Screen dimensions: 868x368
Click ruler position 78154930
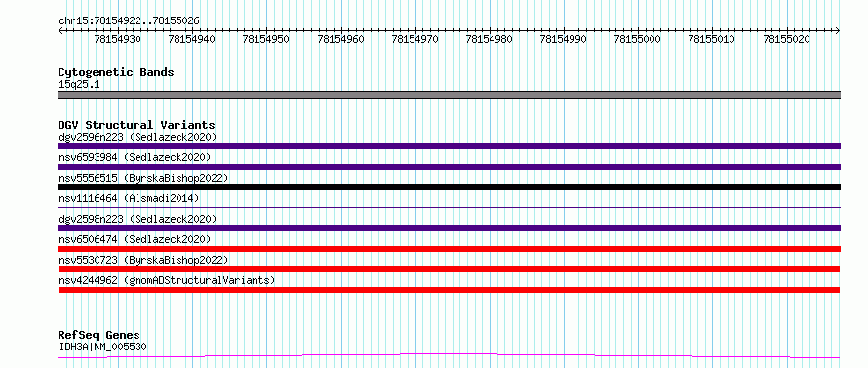(x=118, y=39)
